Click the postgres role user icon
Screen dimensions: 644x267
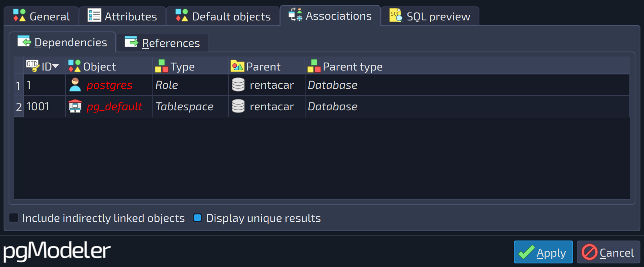[75, 85]
